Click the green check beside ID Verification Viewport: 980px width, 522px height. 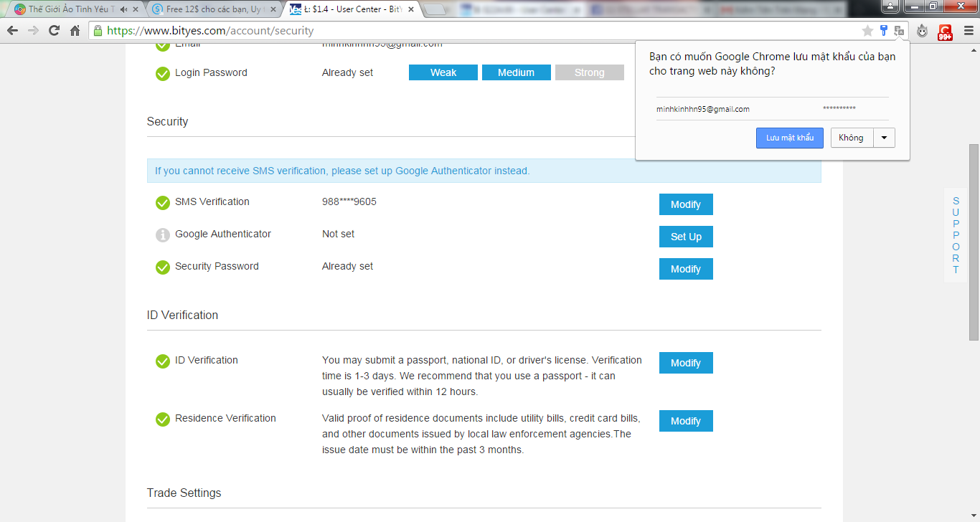163,361
